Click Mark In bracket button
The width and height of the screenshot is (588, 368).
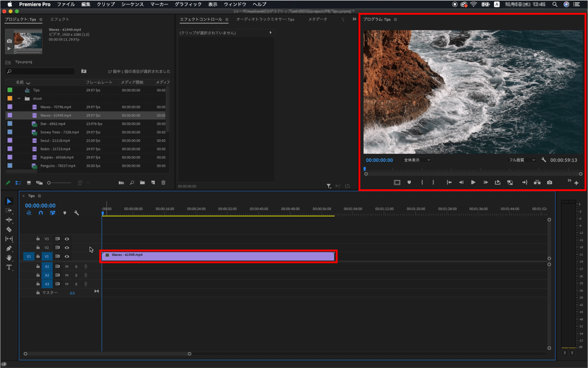point(422,182)
